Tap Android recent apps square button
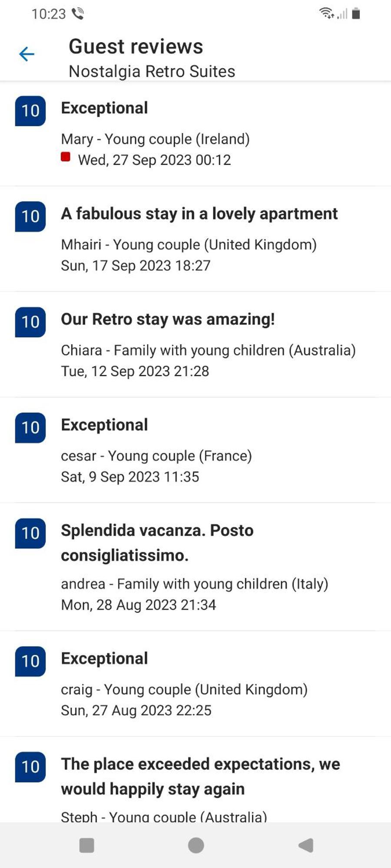 (x=87, y=845)
